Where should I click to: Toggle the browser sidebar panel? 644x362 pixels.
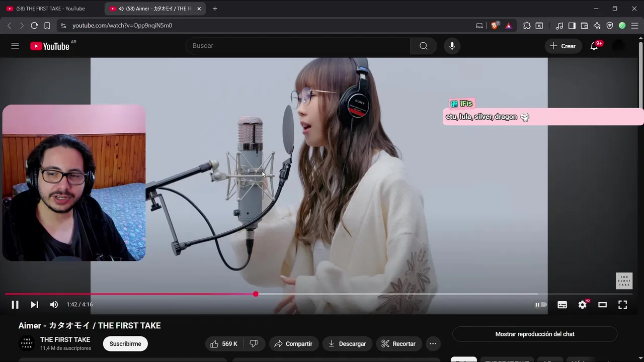(x=572, y=25)
